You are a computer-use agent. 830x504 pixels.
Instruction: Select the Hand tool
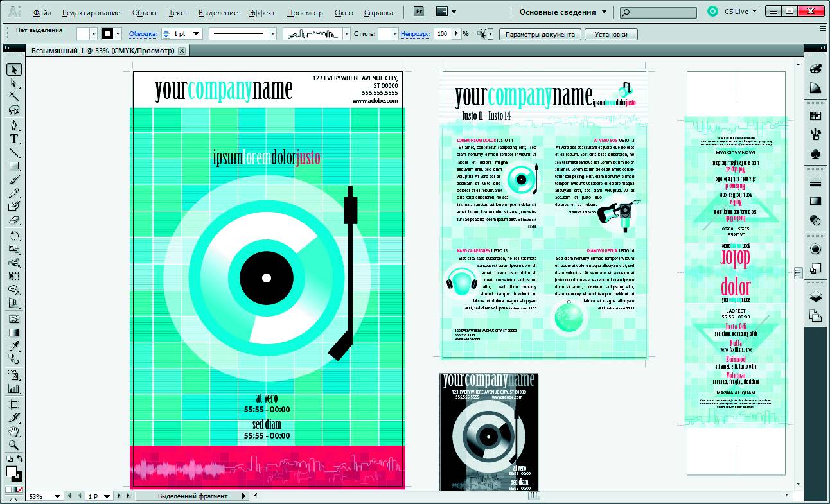tap(14, 432)
